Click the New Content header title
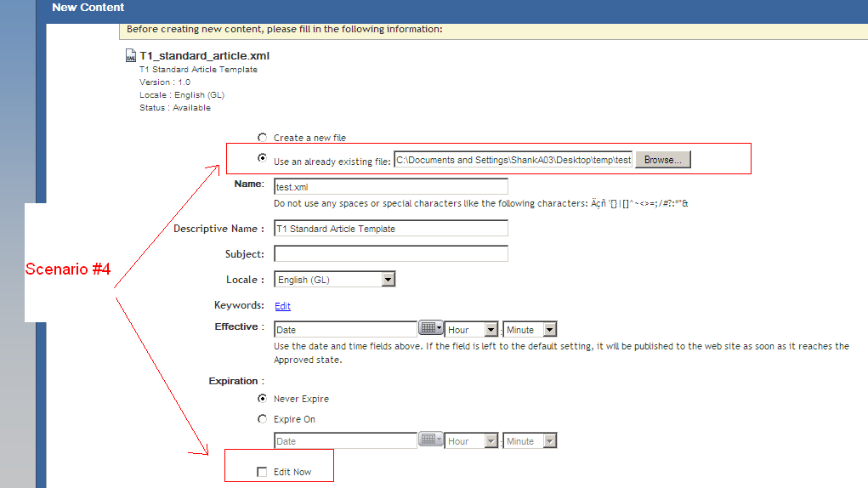Image resolution: width=868 pixels, height=488 pixels. tap(88, 7)
